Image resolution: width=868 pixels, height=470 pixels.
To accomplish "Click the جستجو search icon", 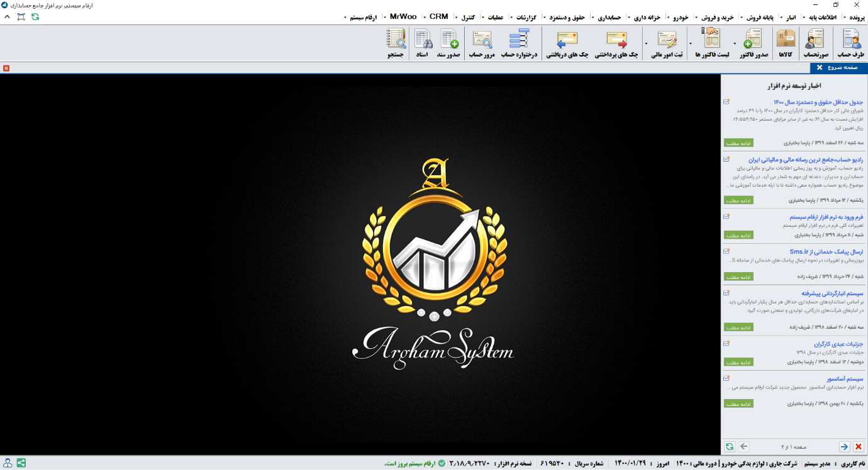I will pos(396,44).
